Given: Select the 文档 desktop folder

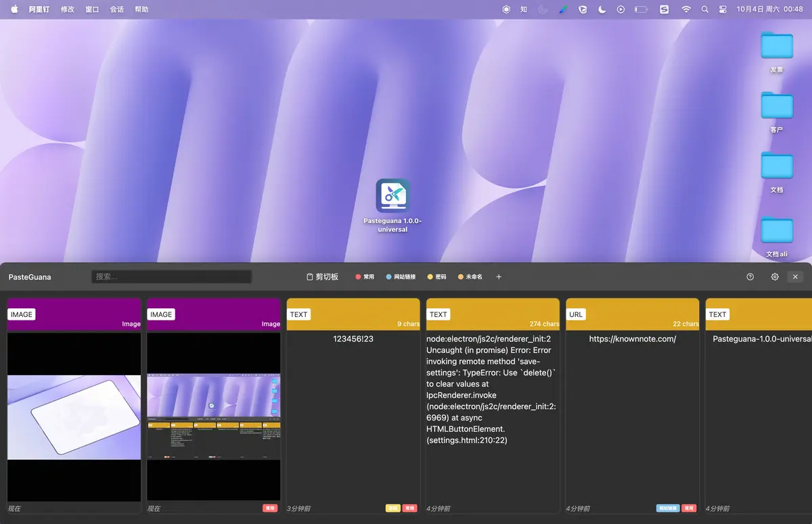Looking at the screenshot, I should point(777,172).
